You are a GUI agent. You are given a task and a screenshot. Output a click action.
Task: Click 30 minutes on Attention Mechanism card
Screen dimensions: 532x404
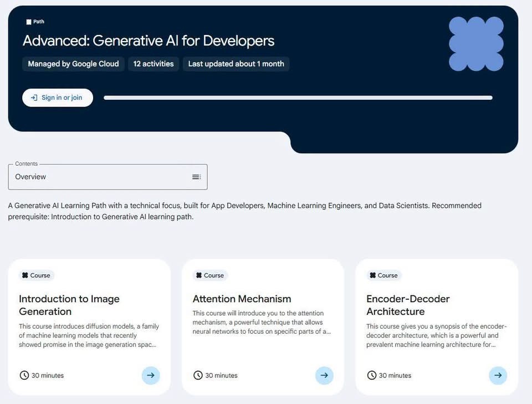tap(221, 376)
